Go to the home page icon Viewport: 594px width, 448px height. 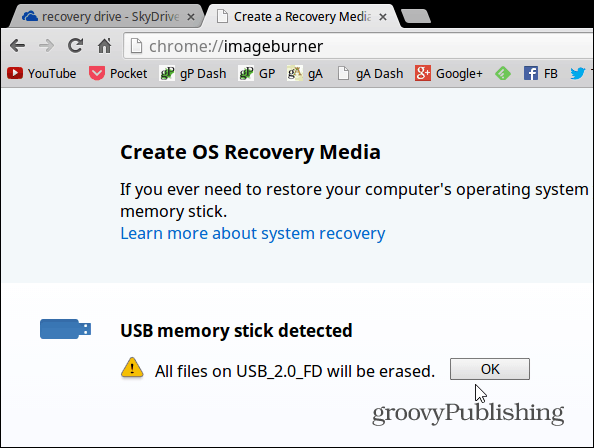point(105,46)
